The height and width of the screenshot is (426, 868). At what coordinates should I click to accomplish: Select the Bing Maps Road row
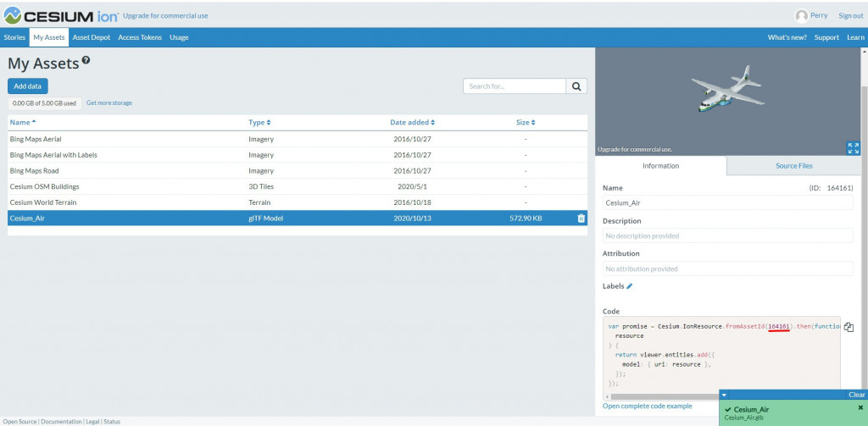(298, 171)
